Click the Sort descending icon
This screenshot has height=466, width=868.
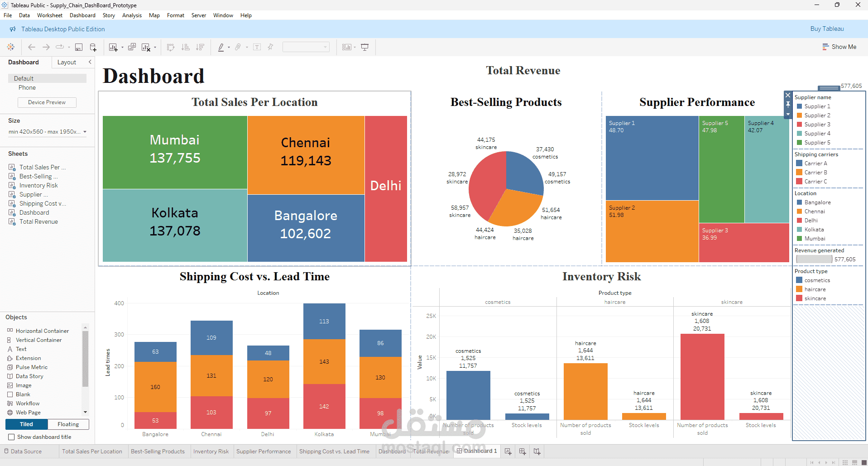tap(200, 47)
